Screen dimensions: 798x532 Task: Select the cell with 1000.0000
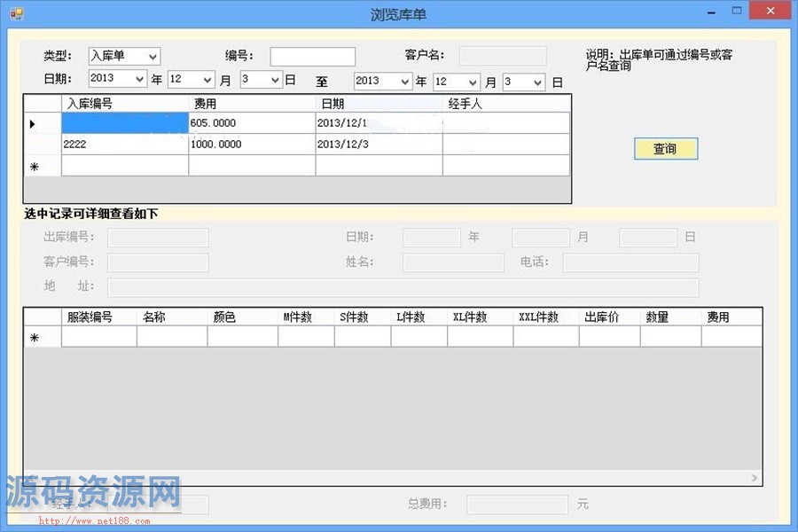[252, 145]
